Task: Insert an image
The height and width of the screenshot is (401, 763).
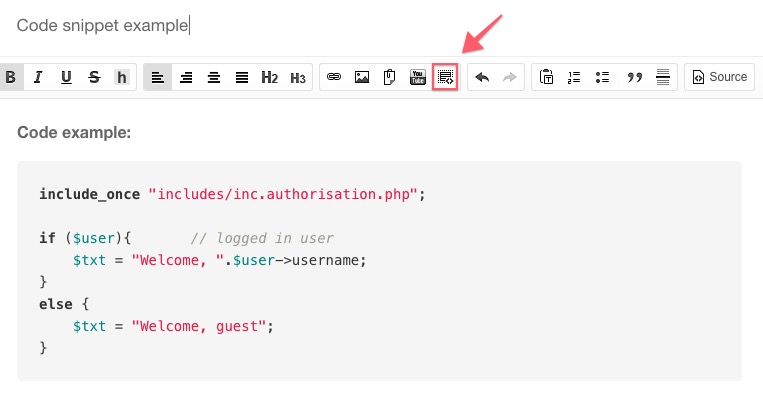Action: [362, 77]
